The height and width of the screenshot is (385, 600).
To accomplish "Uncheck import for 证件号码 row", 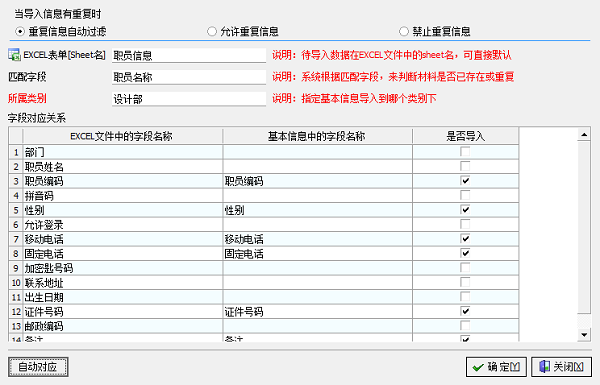I will point(465,311).
